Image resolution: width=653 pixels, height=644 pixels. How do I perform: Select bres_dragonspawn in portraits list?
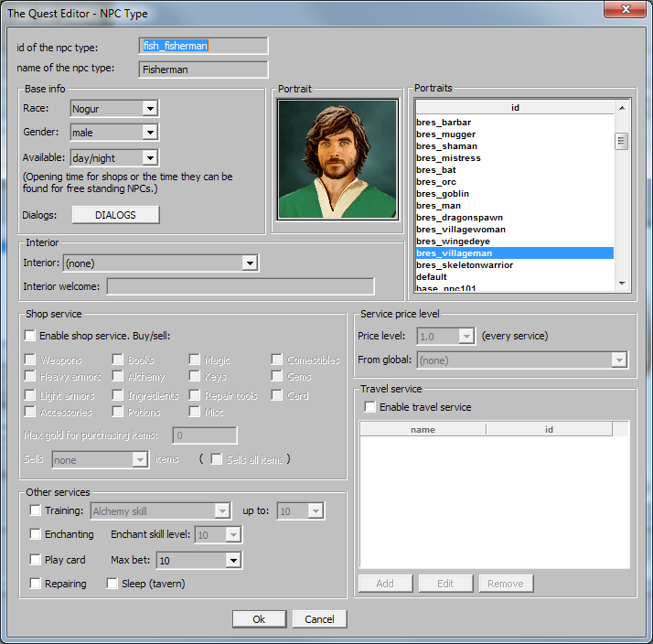coord(459,218)
